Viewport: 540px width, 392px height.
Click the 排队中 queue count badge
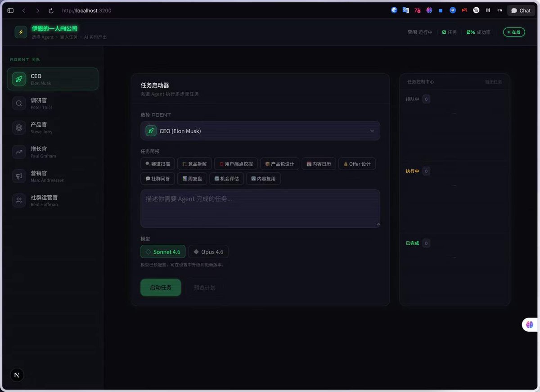pos(426,99)
